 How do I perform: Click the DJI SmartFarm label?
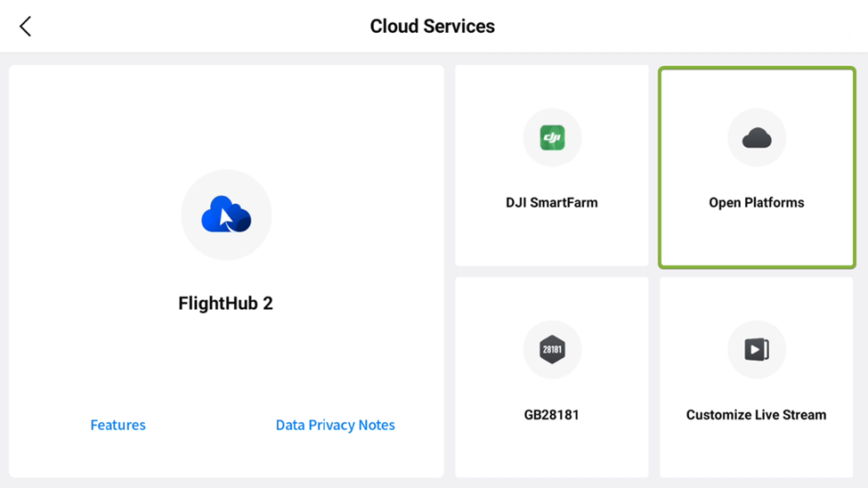coord(552,203)
